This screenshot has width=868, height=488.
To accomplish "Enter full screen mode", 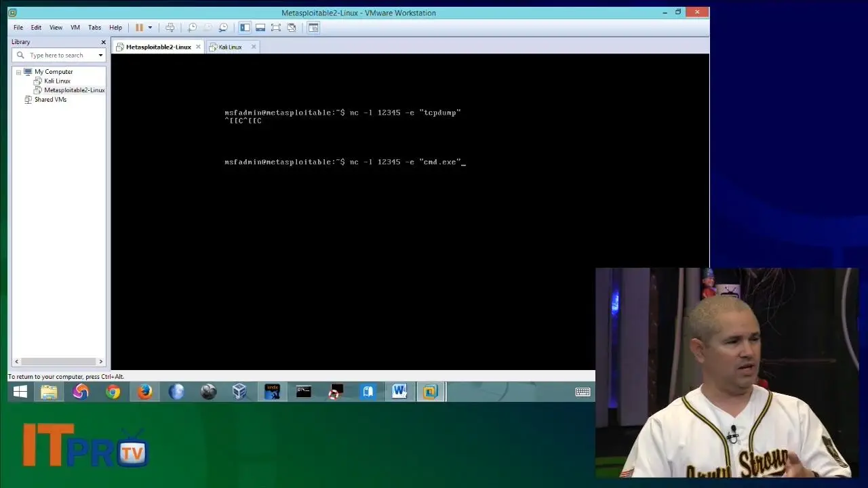I will [x=276, y=28].
